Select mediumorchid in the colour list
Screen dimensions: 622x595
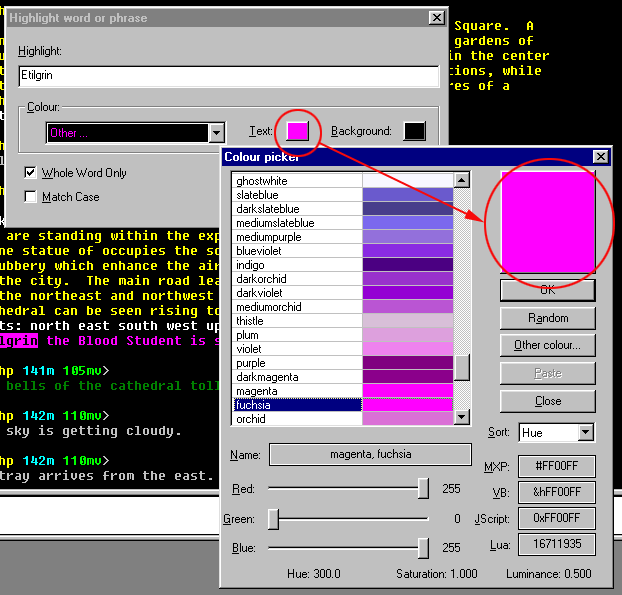[x=297, y=307]
